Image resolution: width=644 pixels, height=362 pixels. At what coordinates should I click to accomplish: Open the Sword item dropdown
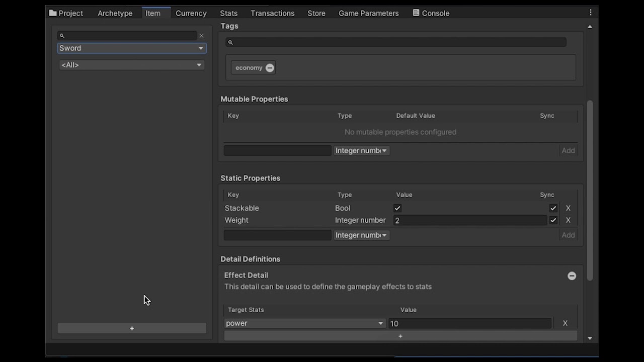[132, 48]
